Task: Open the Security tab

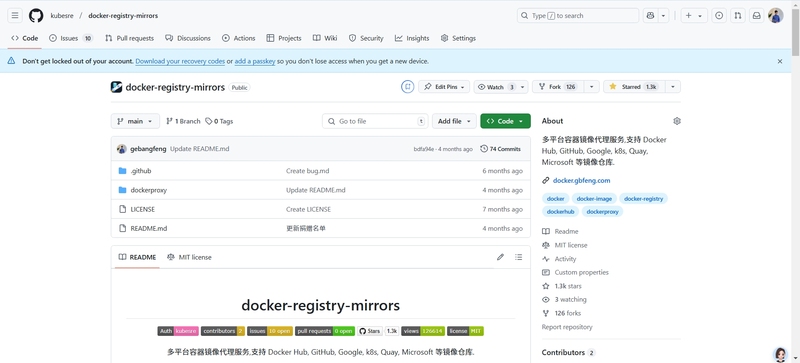Action: tap(366, 38)
